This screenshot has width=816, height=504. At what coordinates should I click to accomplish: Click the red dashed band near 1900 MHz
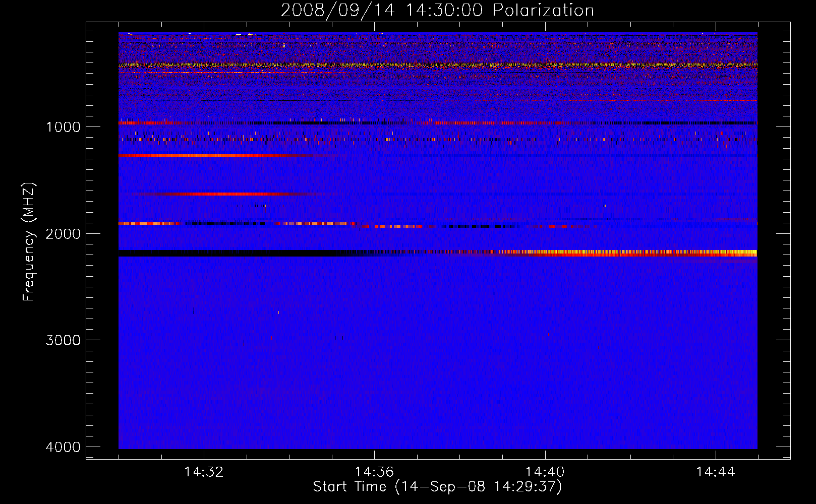(313, 223)
